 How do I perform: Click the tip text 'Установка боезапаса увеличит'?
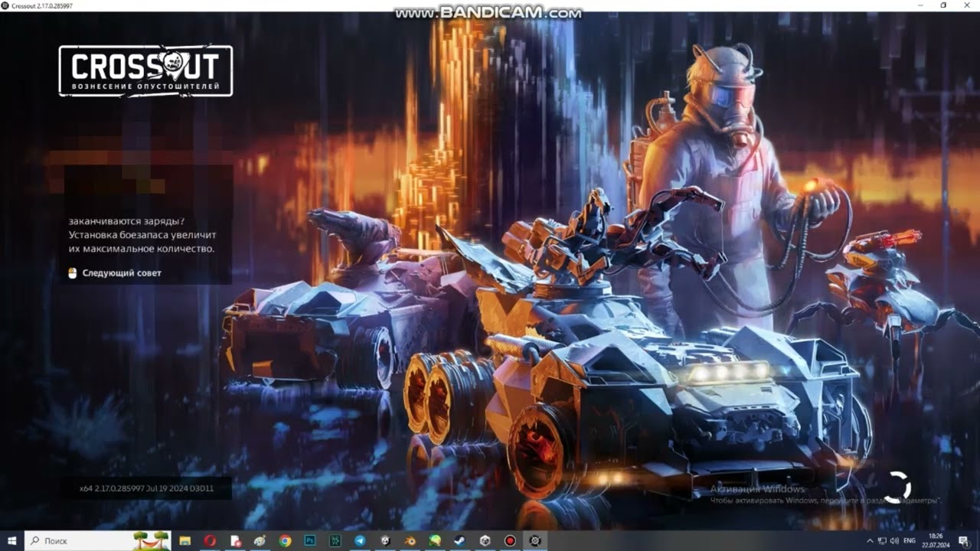point(142,235)
